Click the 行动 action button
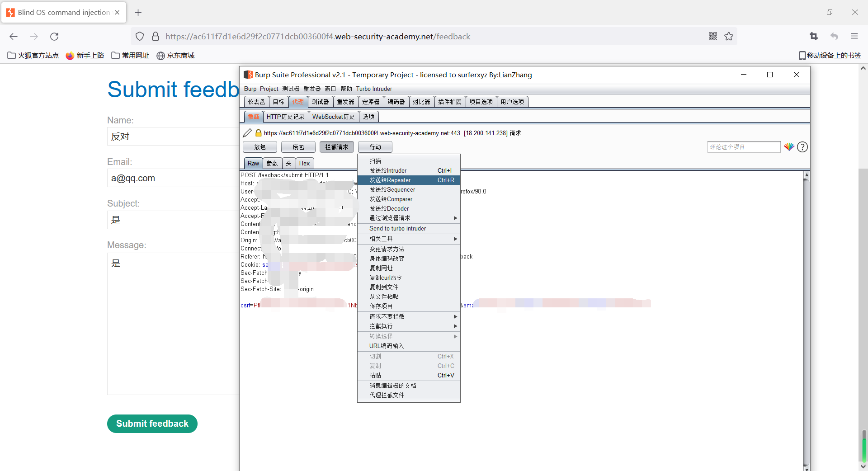This screenshot has width=868, height=471. click(x=375, y=147)
